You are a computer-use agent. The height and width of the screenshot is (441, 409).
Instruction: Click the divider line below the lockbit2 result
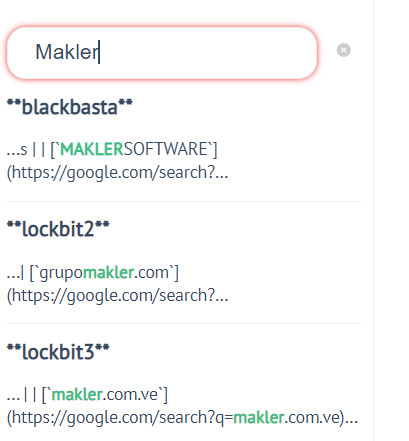[x=184, y=323]
